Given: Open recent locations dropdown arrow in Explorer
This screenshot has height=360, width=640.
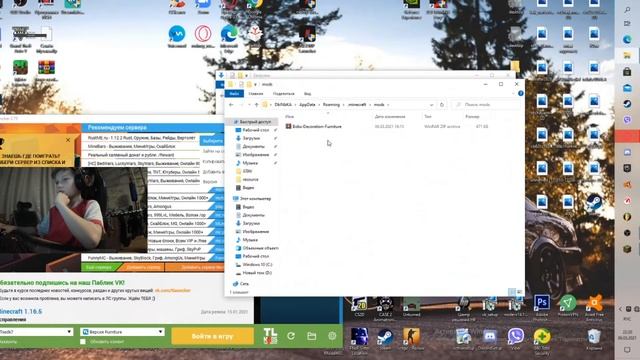Looking at the screenshot, I should point(249,105).
